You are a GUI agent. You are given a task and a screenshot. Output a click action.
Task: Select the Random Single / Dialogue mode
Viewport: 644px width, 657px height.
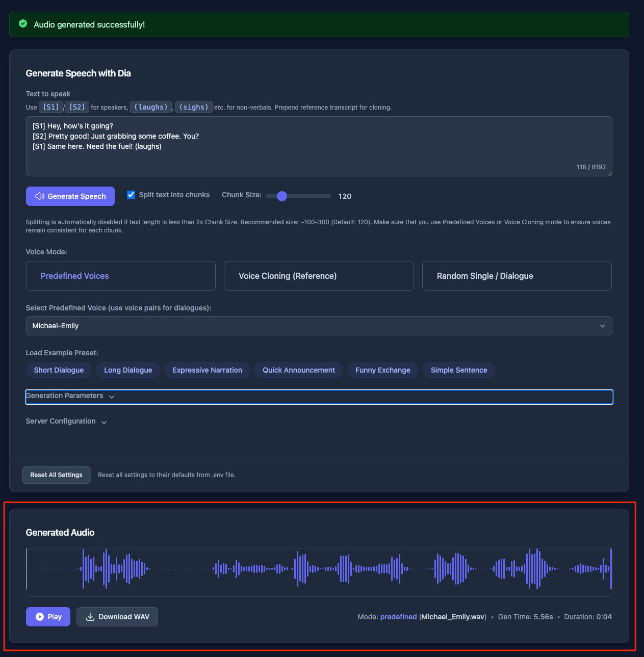[517, 276]
